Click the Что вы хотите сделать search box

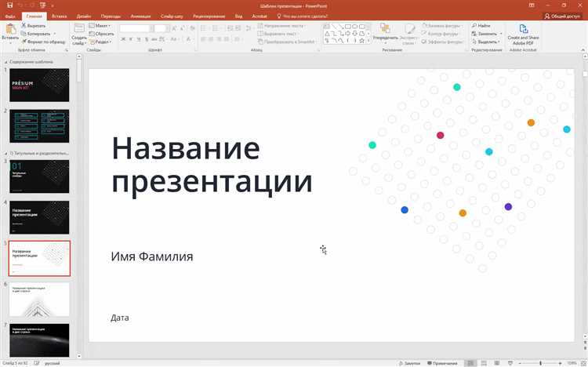303,16
